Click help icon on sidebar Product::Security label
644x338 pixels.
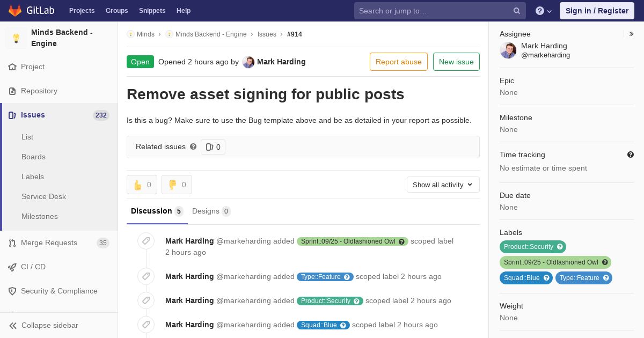coord(560,247)
